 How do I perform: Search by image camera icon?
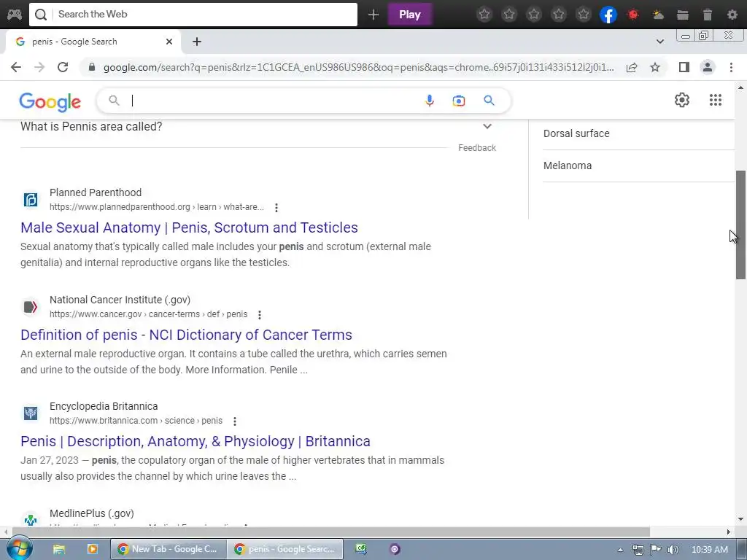point(459,101)
